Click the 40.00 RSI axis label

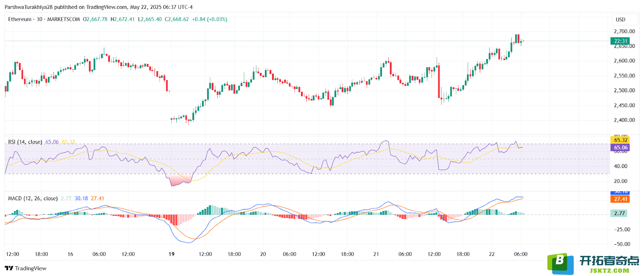[x=621, y=166]
